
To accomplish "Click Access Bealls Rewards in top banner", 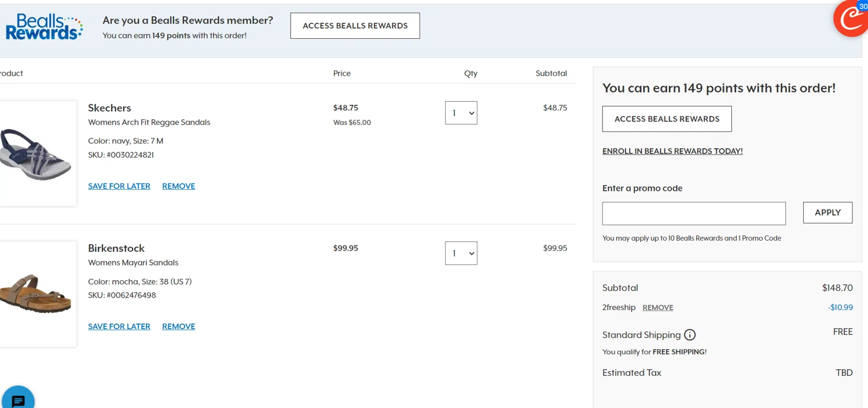I will (355, 26).
